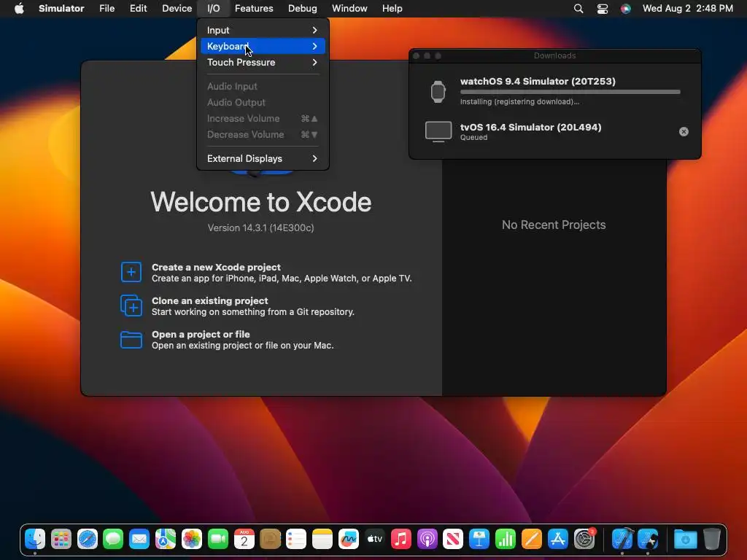Open Keynote from the Dock
Screen dimensions: 747x560
tap(479, 539)
